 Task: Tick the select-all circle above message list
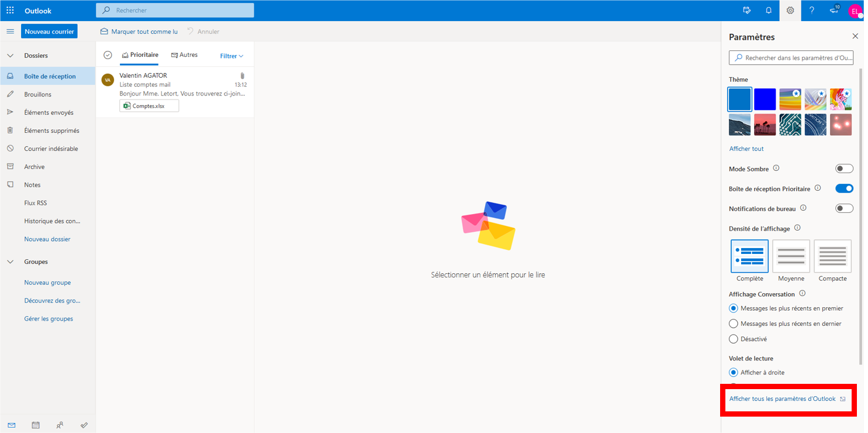click(x=108, y=55)
